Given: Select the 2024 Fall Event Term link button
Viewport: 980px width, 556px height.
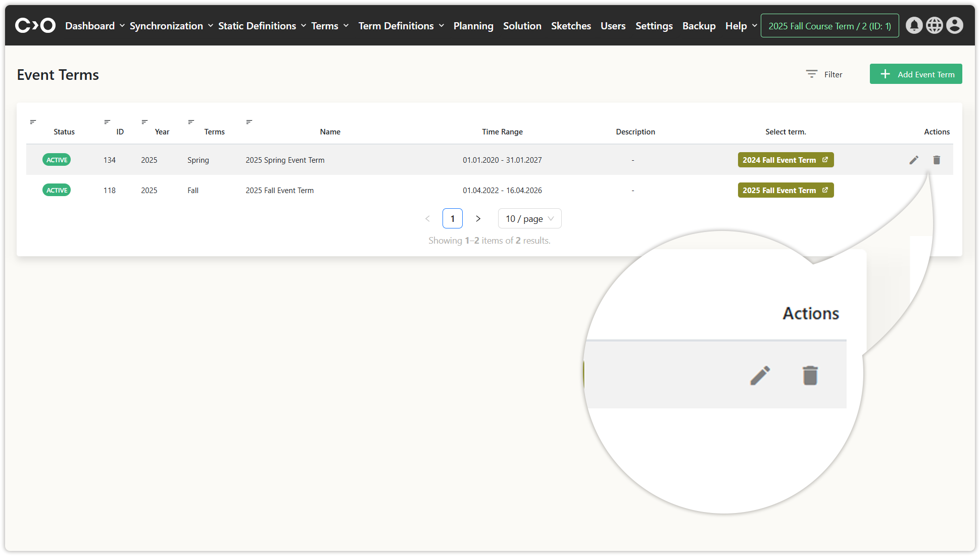Looking at the screenshot, I should pos(785,160).
